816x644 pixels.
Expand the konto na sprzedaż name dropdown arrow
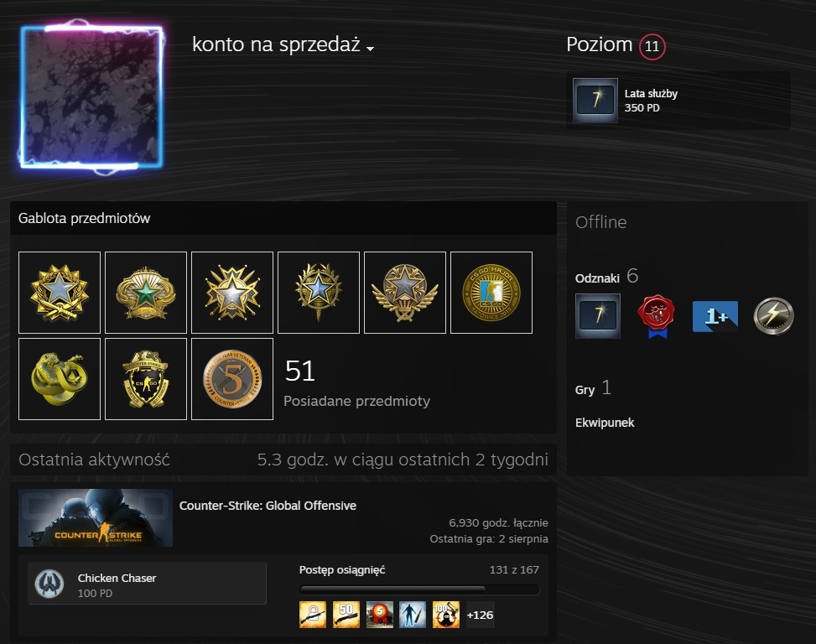pyautogui.click(x=370, y=49)
